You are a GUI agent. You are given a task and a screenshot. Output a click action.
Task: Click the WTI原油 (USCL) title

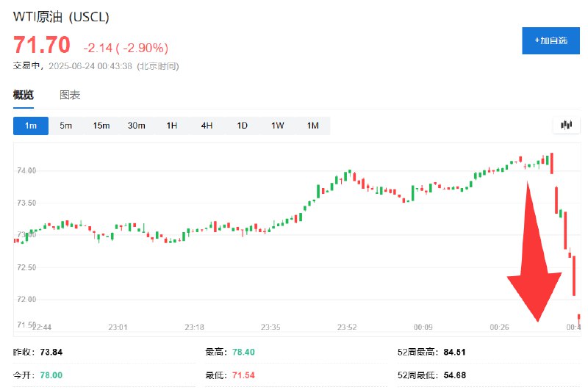point(61,17)
